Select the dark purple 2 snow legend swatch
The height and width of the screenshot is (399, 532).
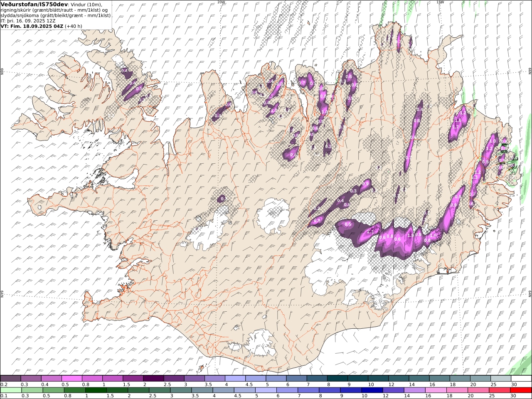coord(153,379)
